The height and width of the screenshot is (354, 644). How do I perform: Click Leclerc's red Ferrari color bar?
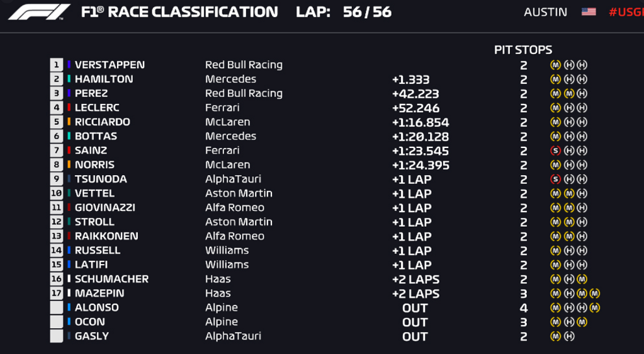pos(69,108)
